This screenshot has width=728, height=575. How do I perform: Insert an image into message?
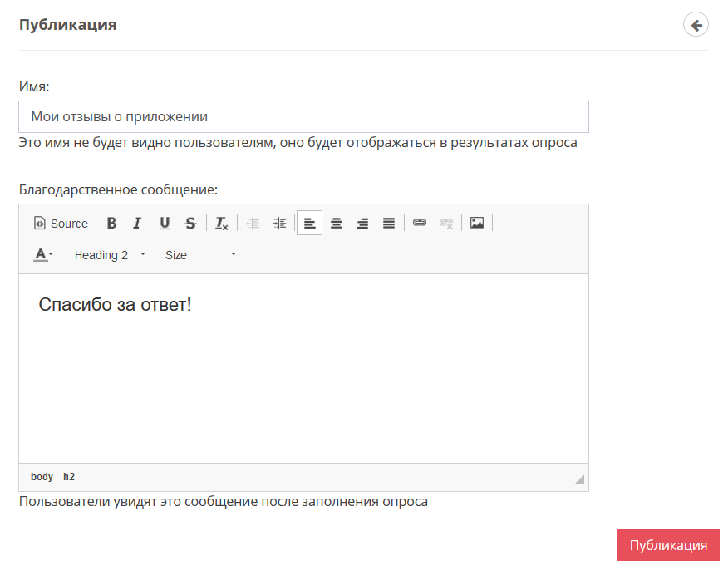(477, 224)
